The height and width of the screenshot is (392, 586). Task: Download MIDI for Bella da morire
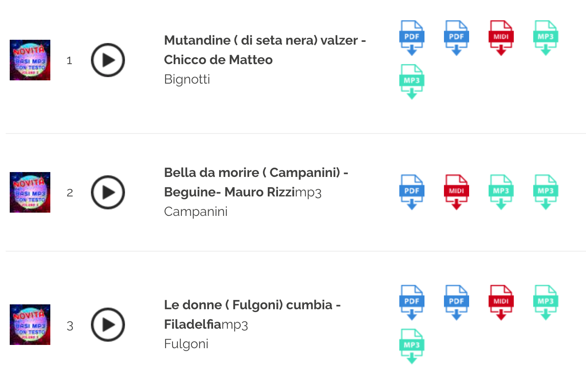click(456, 192)
